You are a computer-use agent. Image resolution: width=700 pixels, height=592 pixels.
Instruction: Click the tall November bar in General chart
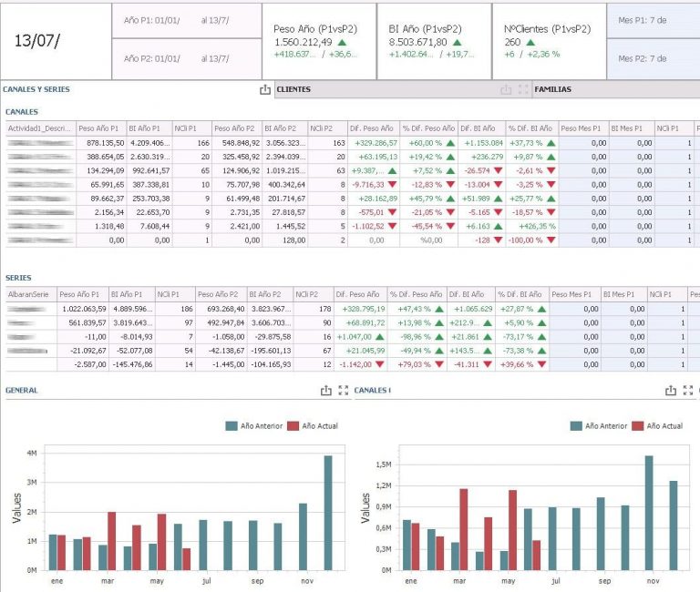[x=328, y=512]
